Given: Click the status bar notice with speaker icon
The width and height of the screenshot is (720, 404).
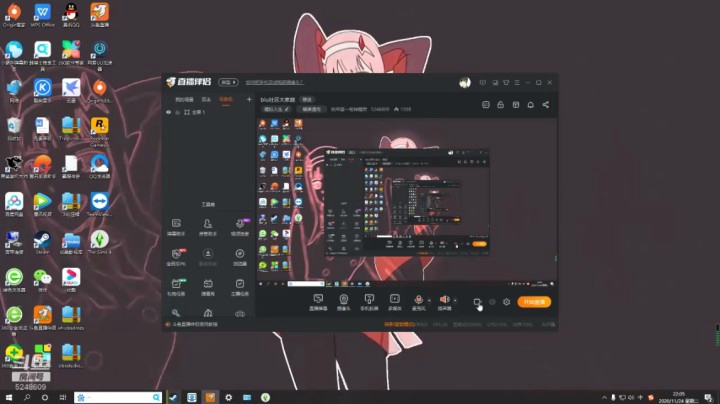Looking at the screenshot, I should pyautogui.click(x=191, y=324).
